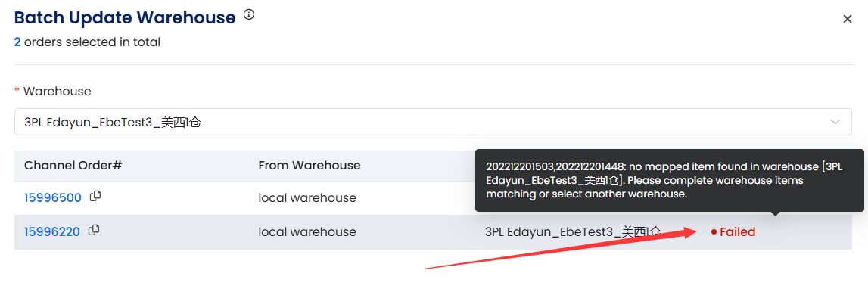Click the Warehouse required field label

pos(57,92)
